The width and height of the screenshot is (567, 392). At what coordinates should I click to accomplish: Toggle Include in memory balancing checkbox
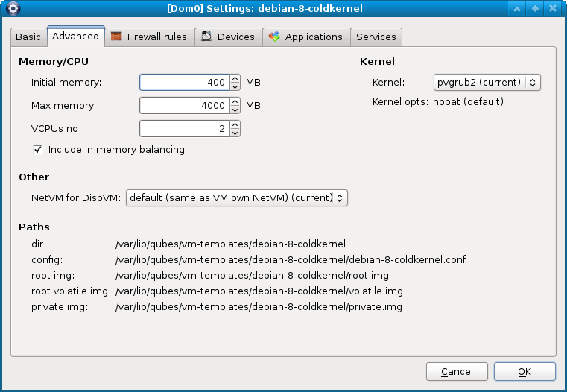click(38, 150)
